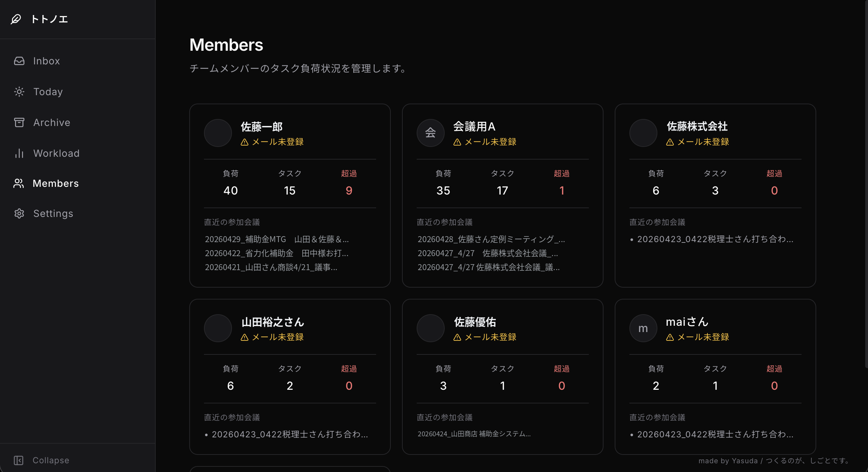The image size is (868, 472).
Task: Open the 山田裕之さん member card name
Action: point(273,322)
